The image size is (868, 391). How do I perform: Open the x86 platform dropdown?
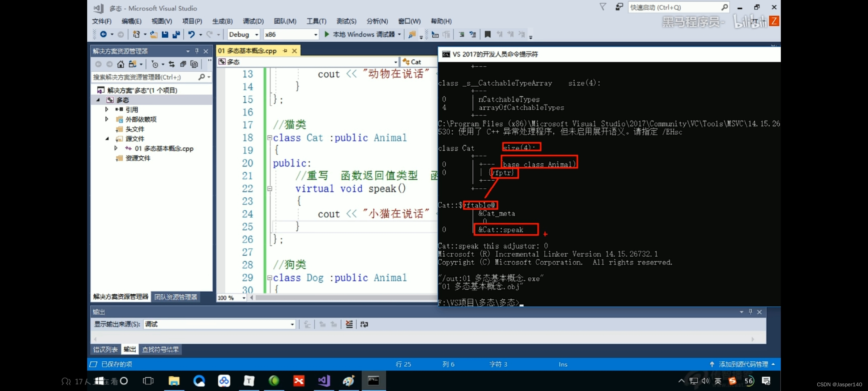(291, 34)
